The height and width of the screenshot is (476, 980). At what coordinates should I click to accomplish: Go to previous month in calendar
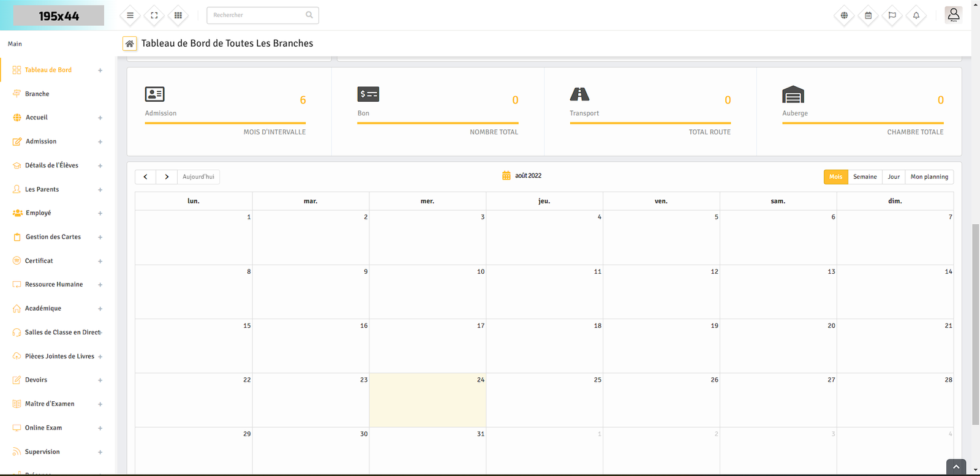(145, 177)
